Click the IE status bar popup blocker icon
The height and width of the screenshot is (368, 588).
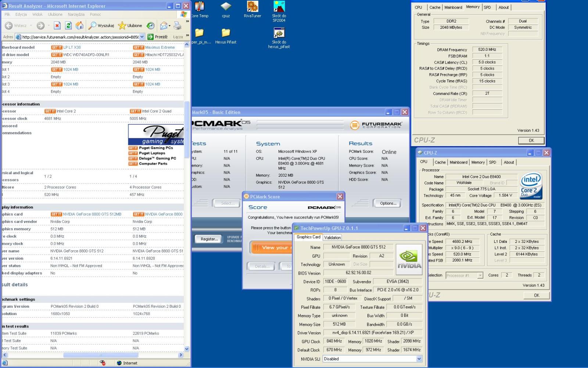[x=103, y=363]
